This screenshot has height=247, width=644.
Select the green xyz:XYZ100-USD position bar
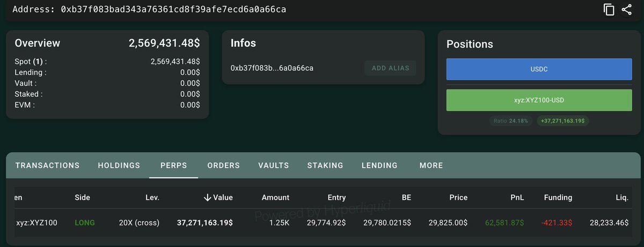(x=539, y=100)
